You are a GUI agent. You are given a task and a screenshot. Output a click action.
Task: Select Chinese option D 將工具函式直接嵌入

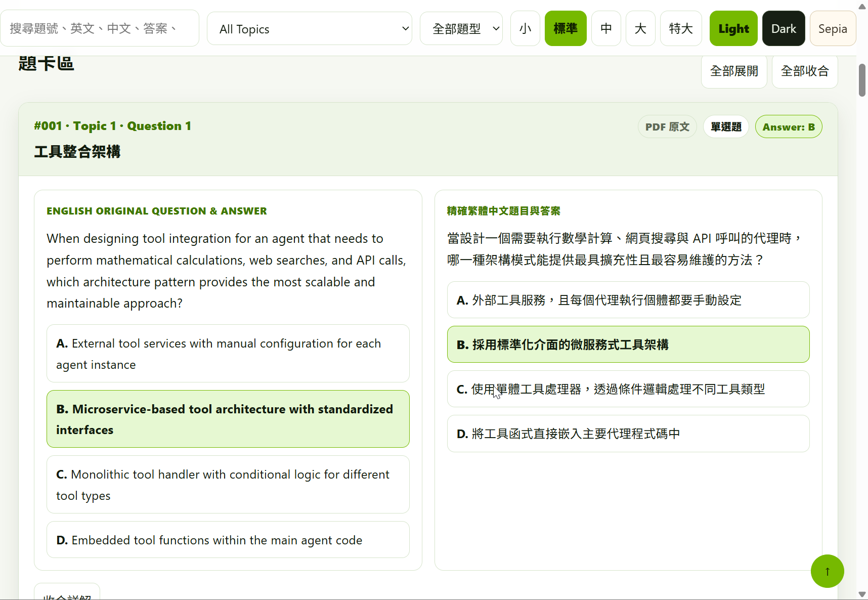[x=628, y=434]
